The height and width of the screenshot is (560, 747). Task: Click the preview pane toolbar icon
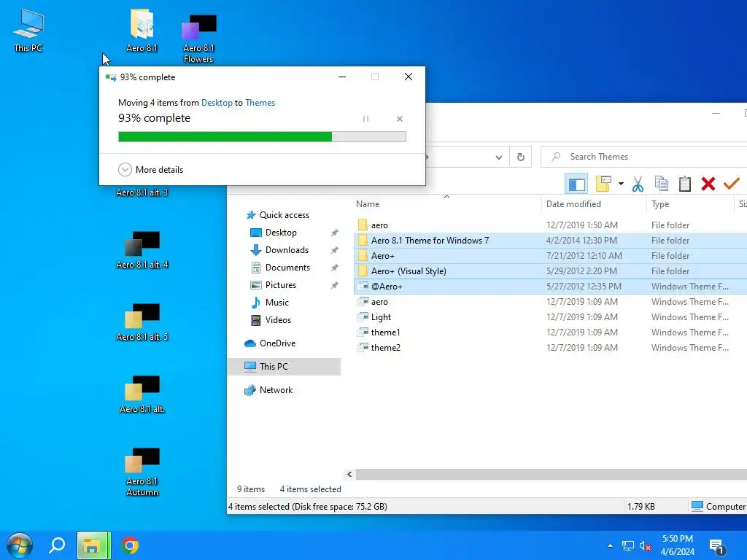tap(576, 184)
